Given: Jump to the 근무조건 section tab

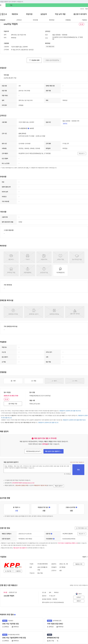Looking at the screenshot, I should point(19,20).
